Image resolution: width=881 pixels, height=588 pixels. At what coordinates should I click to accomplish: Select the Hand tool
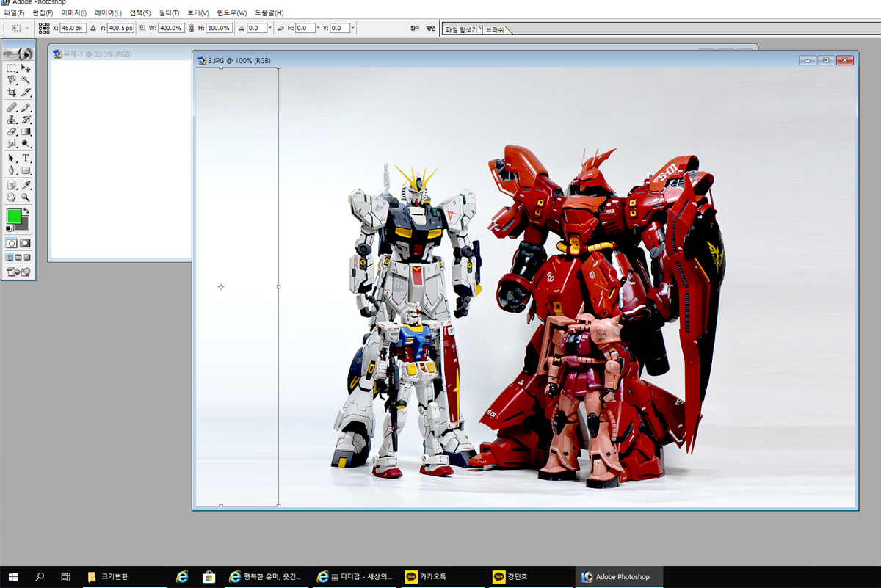tap(12, 197)
